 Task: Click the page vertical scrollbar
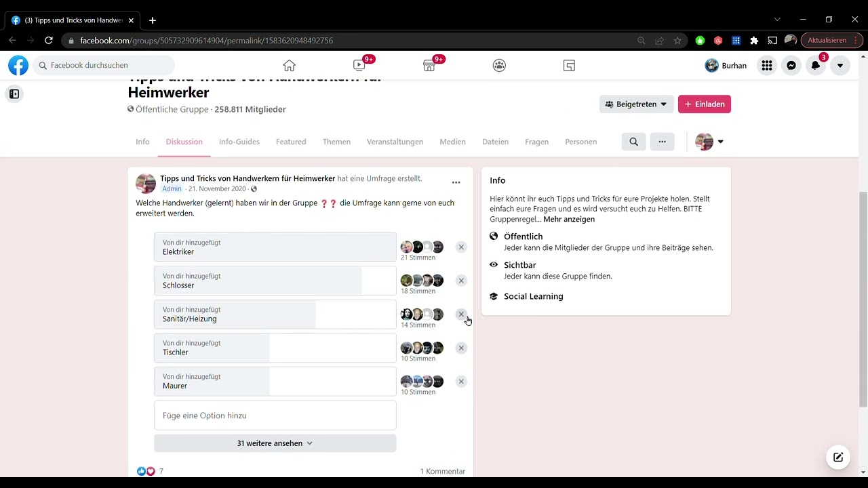863,298
